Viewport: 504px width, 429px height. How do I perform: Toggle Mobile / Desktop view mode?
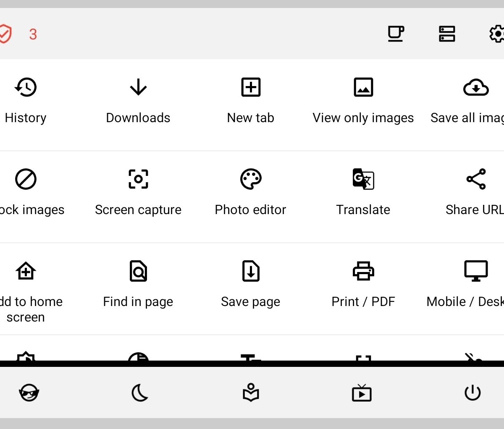click(476, 271)
